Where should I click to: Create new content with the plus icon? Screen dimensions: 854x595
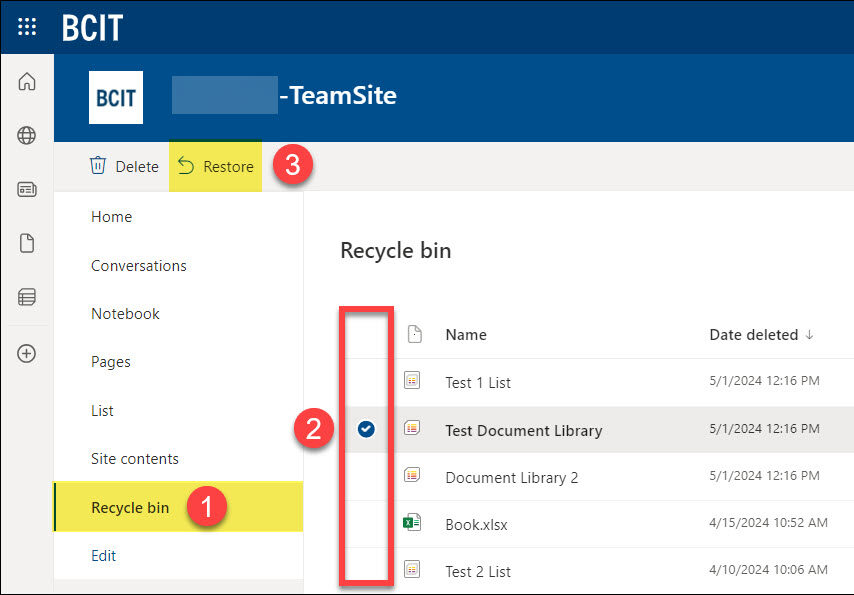(x=27, y=353)
